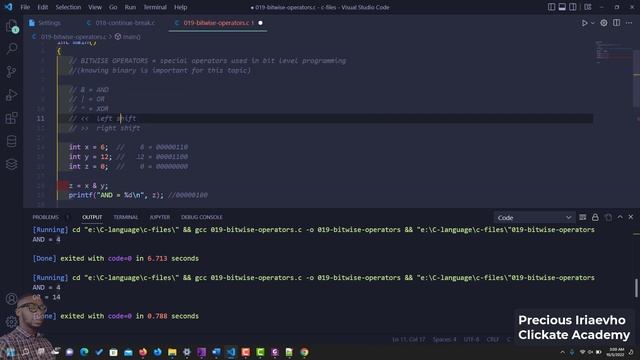Open the Run and Debug view

[x=11, y=95]
